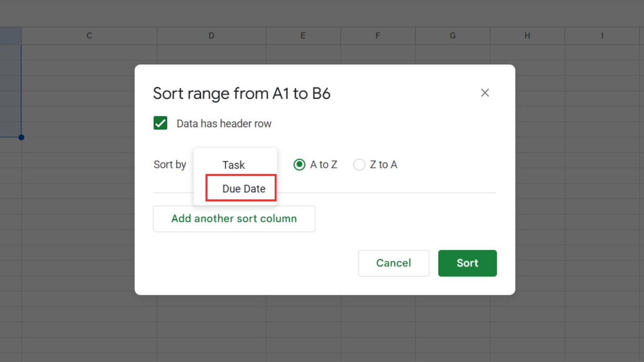The width and height of the screenshot is (644, 362).
Task: Select "Task" from the sort column list
Action: coord(233,165)
